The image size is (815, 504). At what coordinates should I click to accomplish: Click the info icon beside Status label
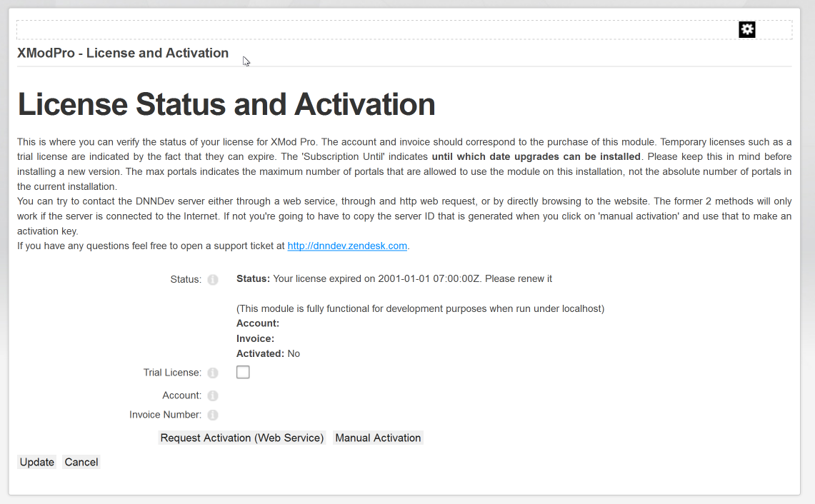tap(213, 280)
